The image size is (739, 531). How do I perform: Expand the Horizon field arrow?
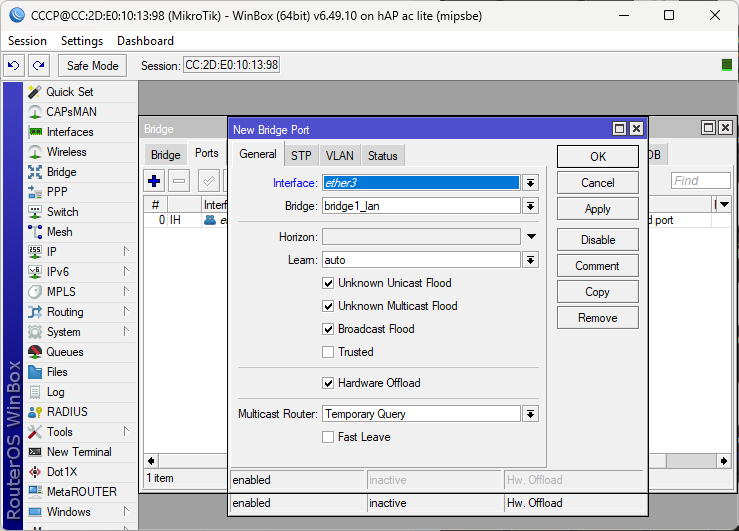pos(531,237)
